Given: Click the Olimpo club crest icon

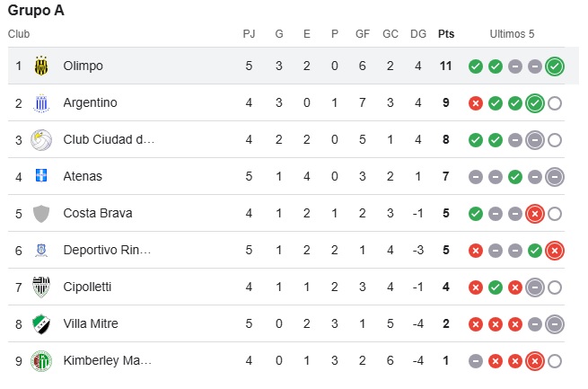Looking at the screenshot, I should [x=41, y=66].
